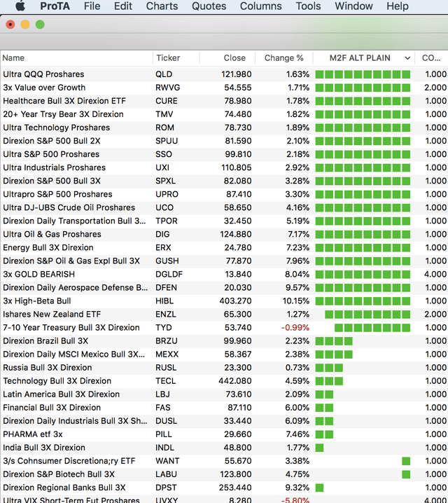Click ticker FAS
The width and height of the screenshot is (448, 503).
(163, 408)
